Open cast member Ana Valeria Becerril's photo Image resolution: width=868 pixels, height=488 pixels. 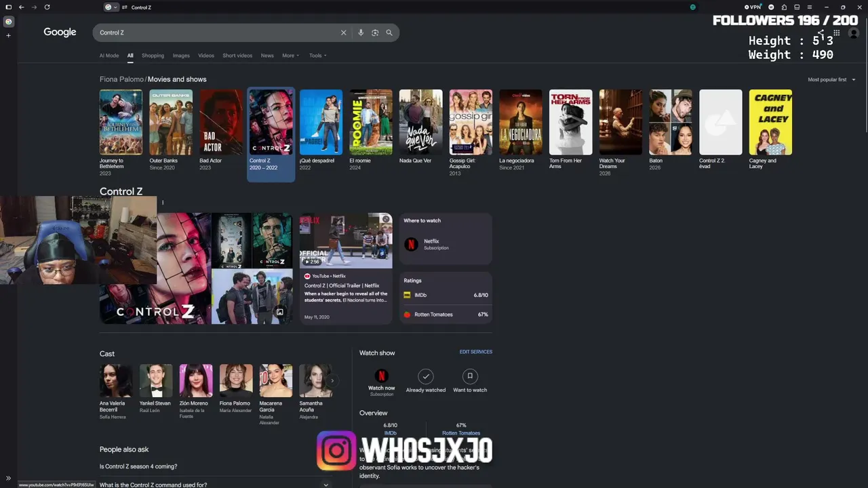click(x=116, y=381)
